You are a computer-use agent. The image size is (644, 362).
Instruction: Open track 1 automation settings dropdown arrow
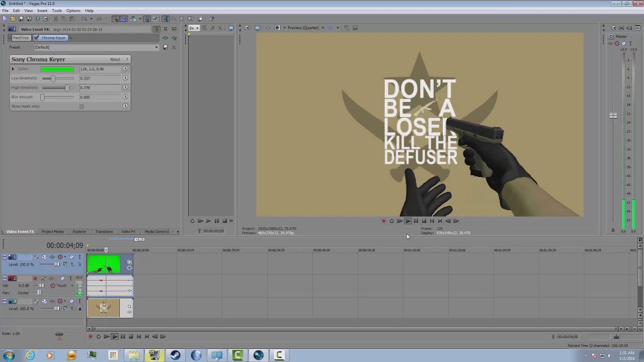65,257
